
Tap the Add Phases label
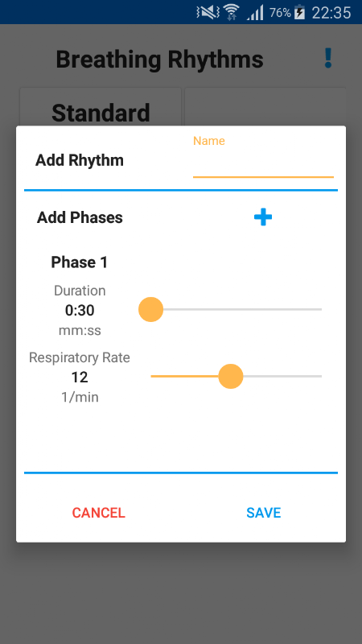click(80, 217)
